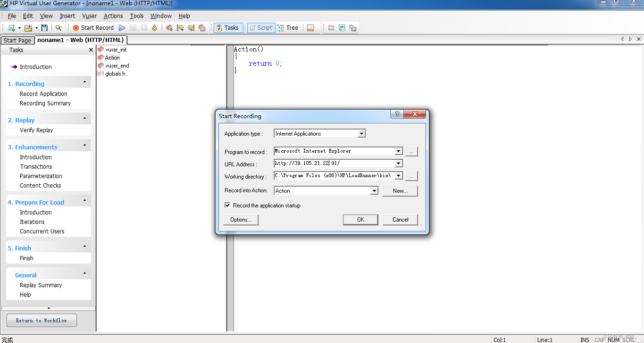Open Verify Replay task link
644x343 pixels.
point(36,130)
